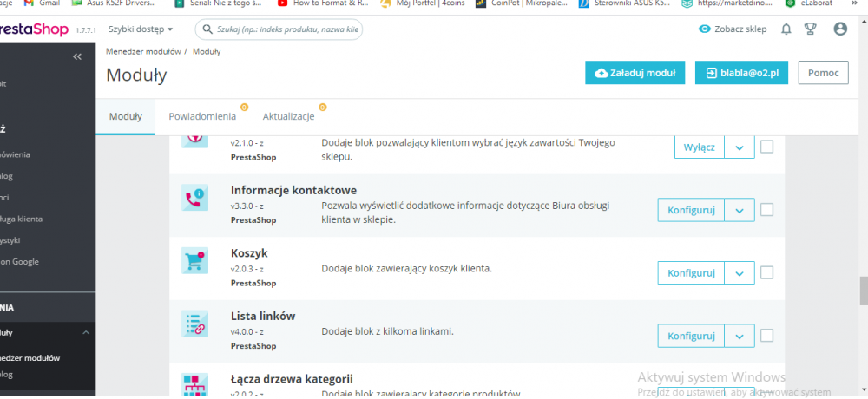Open the Szybki dostęp dropdown

coord(141,29)
